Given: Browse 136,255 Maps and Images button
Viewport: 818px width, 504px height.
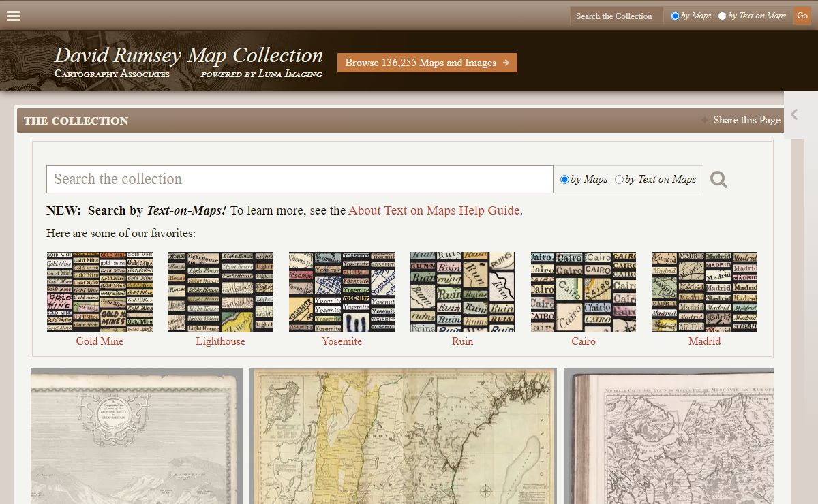Looking at the screenshot, I should pyautogui.click(x=427, y=63).
